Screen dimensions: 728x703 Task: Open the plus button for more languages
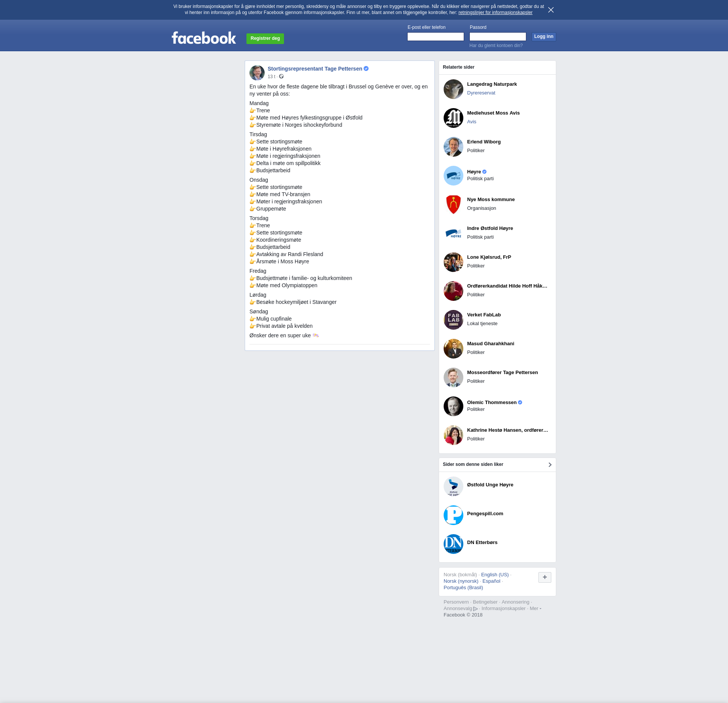(544, 577)
